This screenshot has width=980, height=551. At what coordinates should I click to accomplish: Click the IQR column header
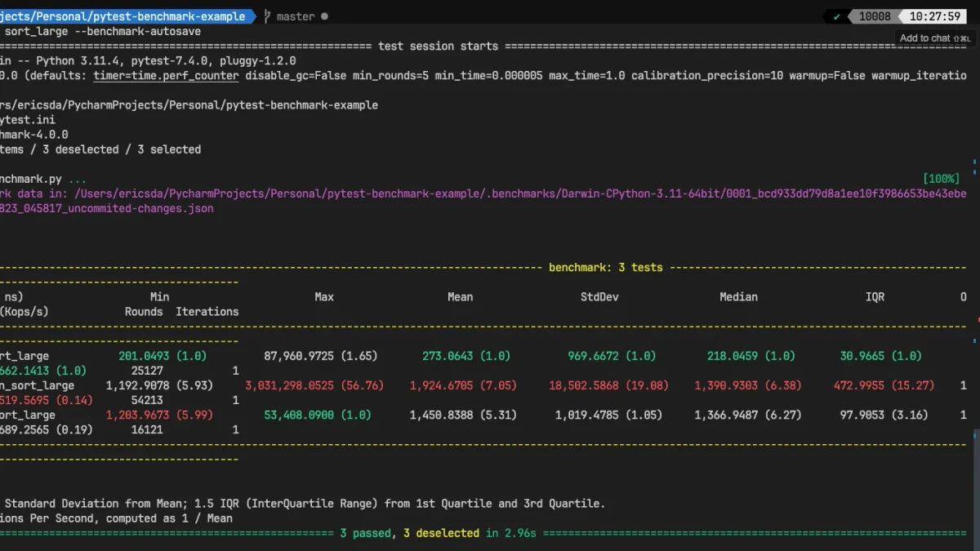[x=875, y=296]
